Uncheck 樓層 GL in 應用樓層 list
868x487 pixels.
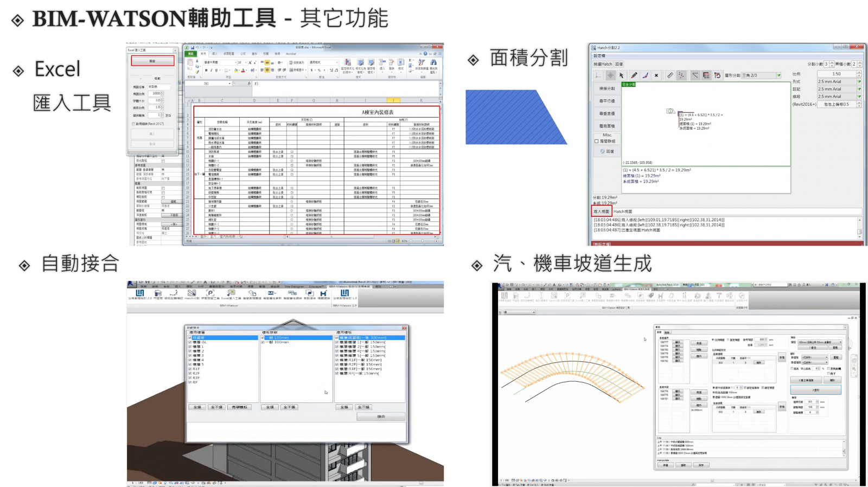190,342
